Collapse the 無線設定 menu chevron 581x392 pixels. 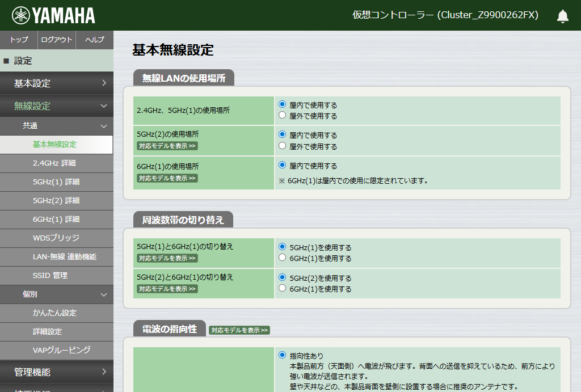click(x=104, y=106)
